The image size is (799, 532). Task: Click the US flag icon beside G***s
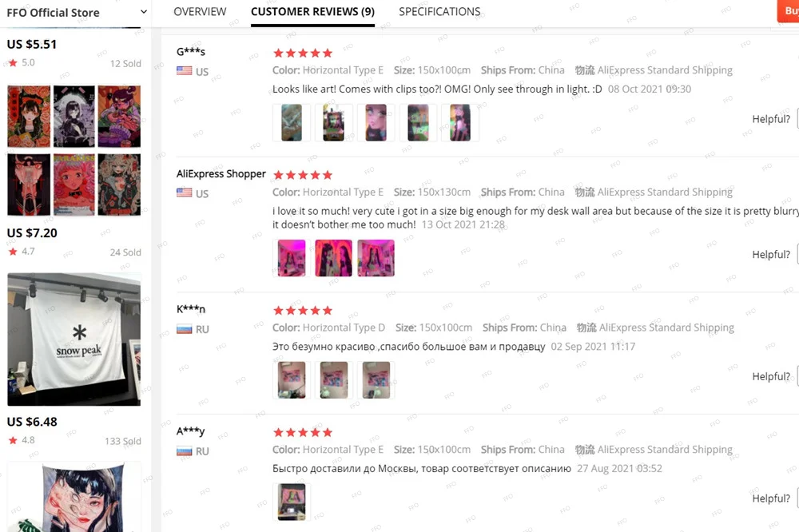tap(185, 71)
